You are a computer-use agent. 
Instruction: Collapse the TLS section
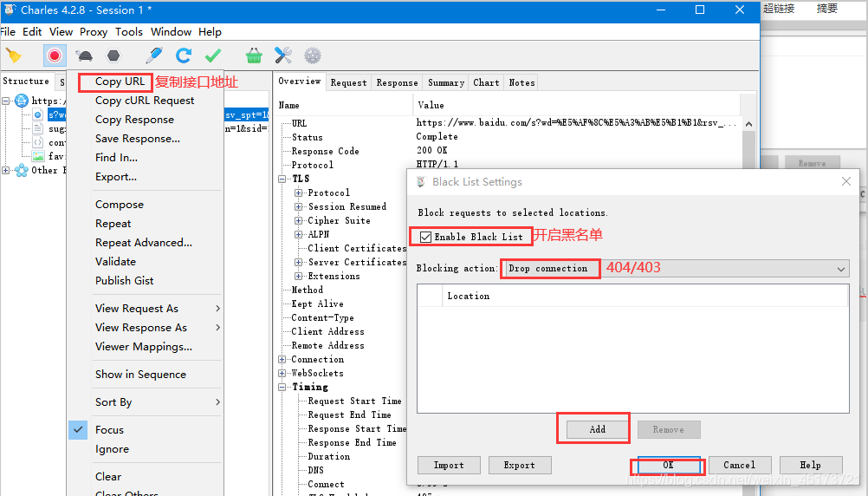(282, 179)
